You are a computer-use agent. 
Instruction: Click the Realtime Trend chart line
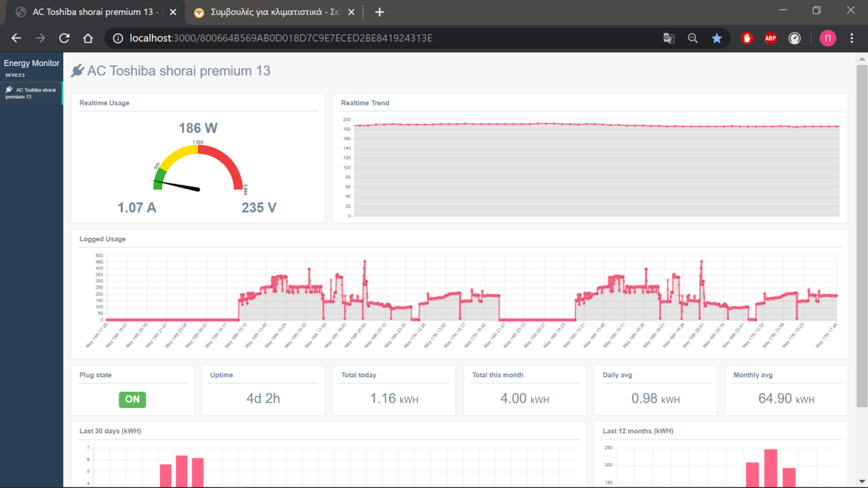[x=597, y=125]
